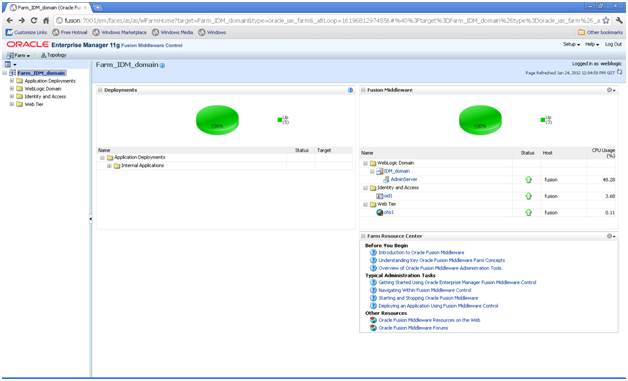
Task: Expand Web Tier in the navigation tree
Action: tap(12, 104)
